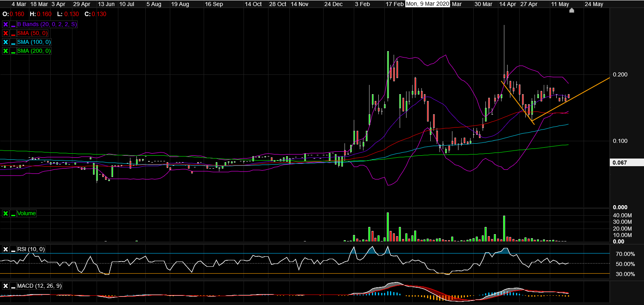Click the 30.00% RSI level label
644x305 pixels.
tap(625, 274)
